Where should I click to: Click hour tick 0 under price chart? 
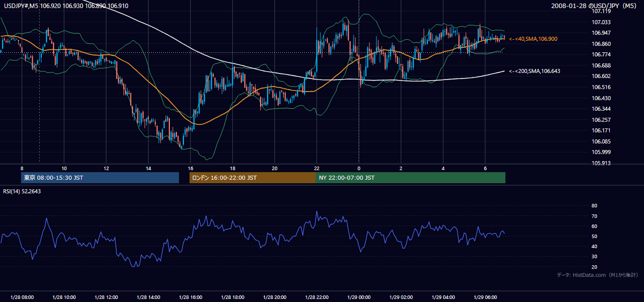click(359, 168)
